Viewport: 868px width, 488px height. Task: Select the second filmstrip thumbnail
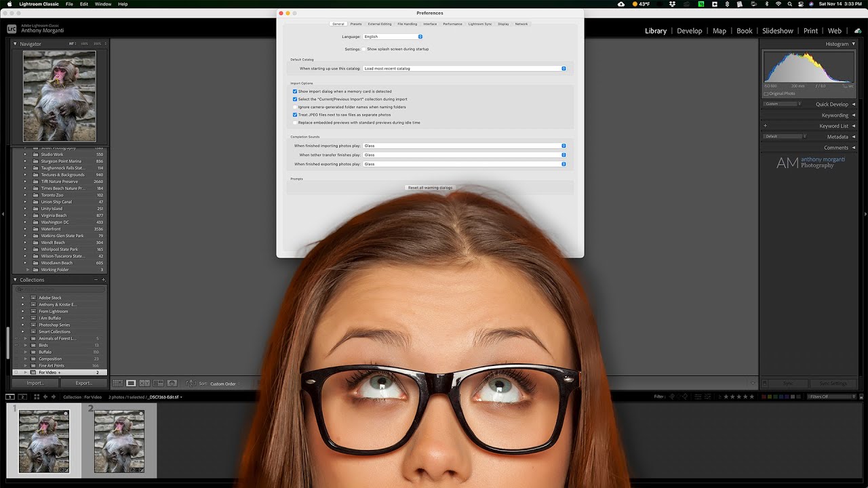(x=119, y=441)
